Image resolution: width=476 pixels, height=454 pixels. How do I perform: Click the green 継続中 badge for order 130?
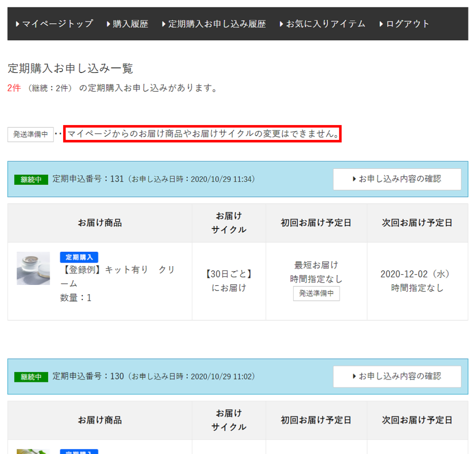[31, 377]
